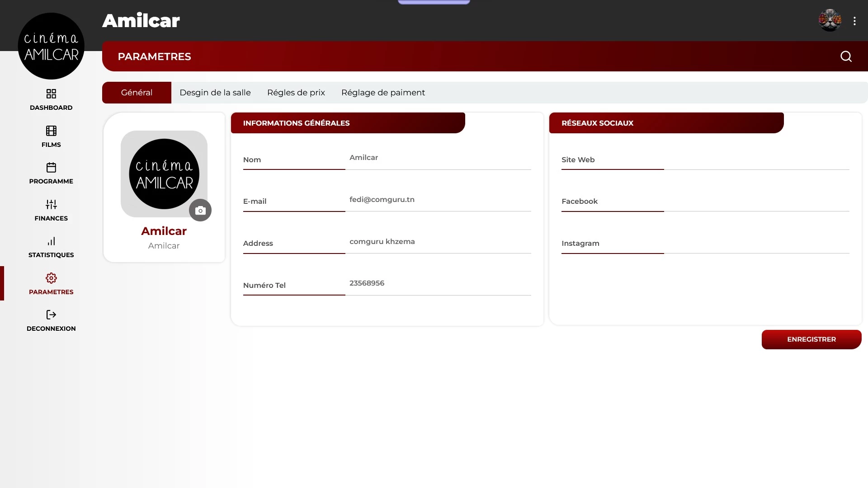Open the Réglage de paiment tab
The width and height of the screenshot is (868, 488).
click(x=383, y=93)
